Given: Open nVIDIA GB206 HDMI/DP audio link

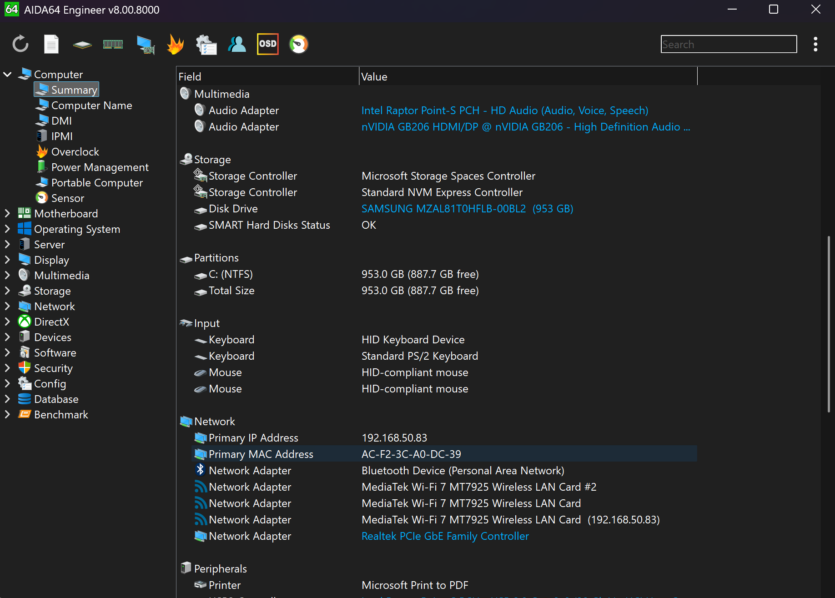Looking at the screenshot, I should 526,127.
